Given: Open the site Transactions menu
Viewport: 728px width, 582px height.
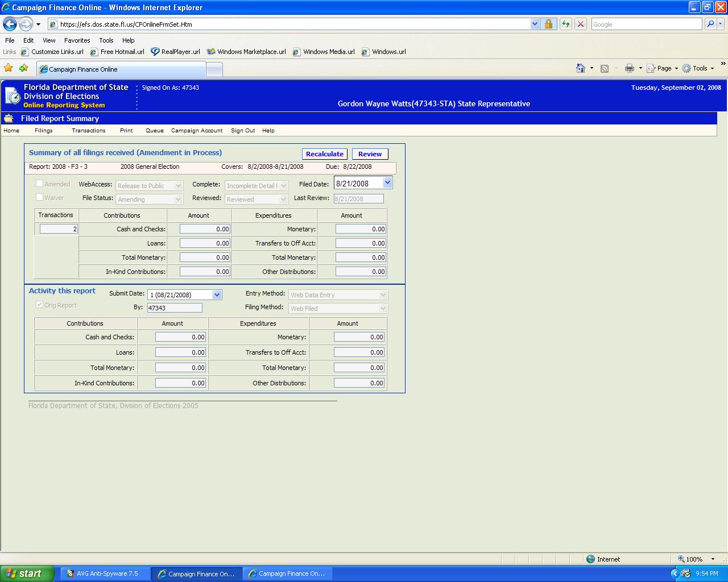Looking at the screenshot, I should tap(89, 131).
